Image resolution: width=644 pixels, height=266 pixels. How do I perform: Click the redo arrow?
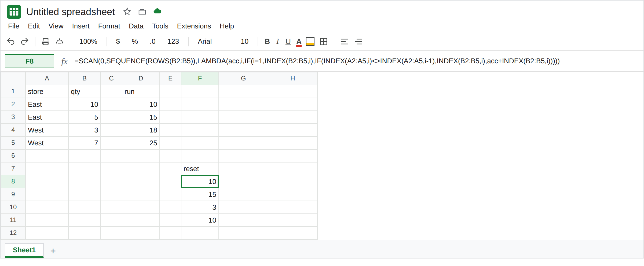point(25,42)
